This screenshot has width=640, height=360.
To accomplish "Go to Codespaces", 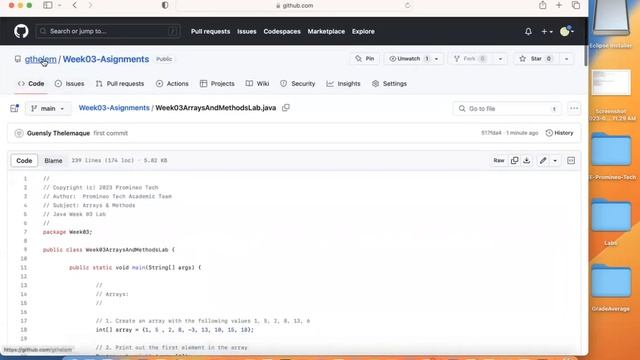I will coord(282,31).
